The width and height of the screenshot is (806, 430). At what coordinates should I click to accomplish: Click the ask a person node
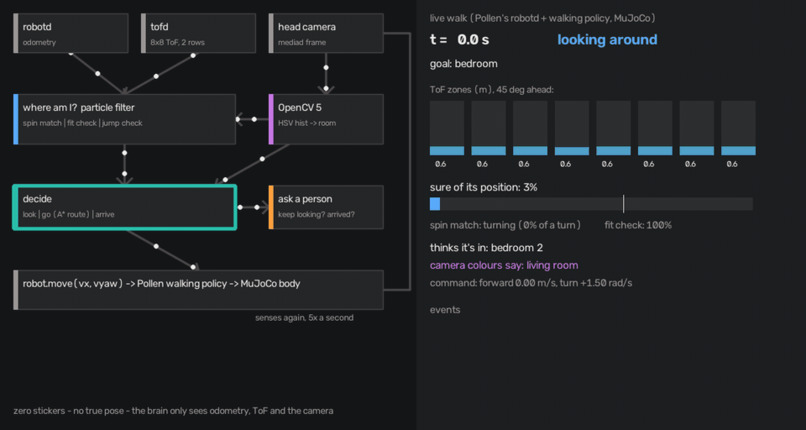click(326, 207)
